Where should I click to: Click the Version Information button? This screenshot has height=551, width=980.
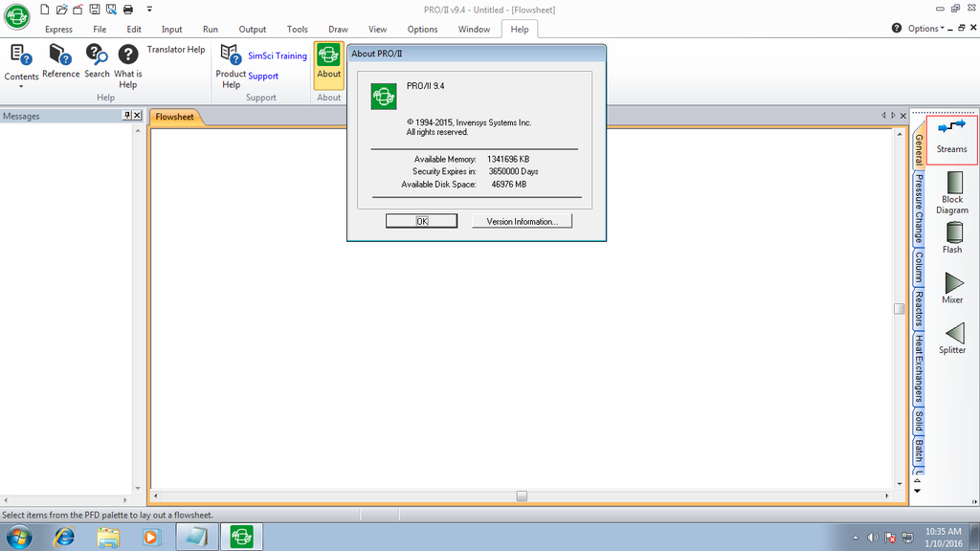[x=522, y=221]
